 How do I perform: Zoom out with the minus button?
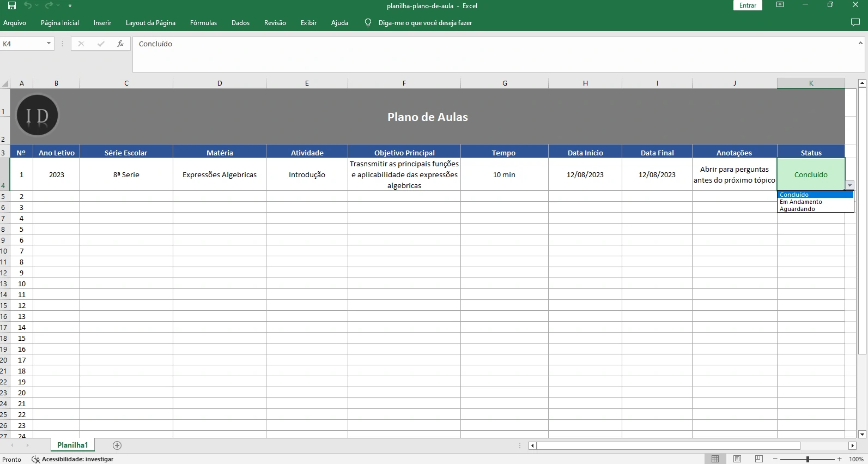click(x=775, y=459)
